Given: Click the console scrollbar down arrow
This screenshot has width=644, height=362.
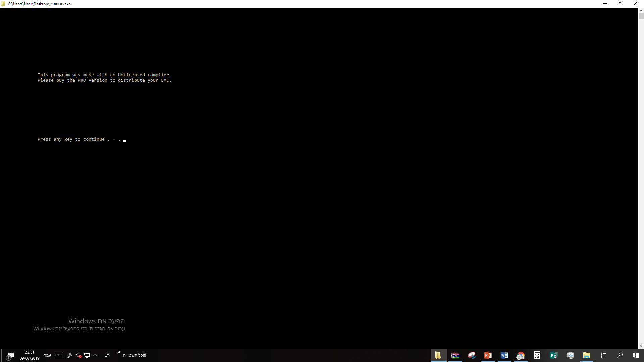Looking at the screenshot, I should (641, 346).
